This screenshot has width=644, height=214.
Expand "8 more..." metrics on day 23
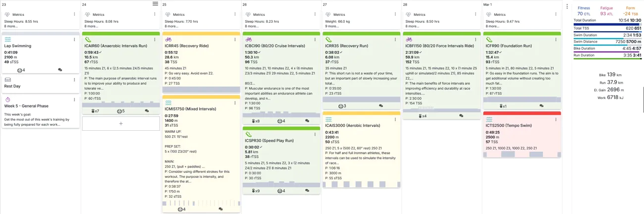pyautogui.click(x=10, y=26)
